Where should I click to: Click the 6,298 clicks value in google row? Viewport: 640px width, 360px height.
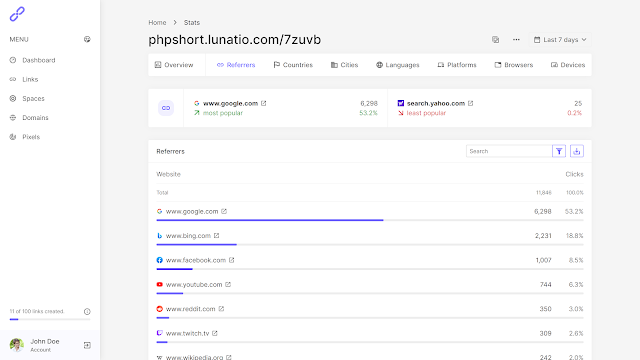pos(542,211)
